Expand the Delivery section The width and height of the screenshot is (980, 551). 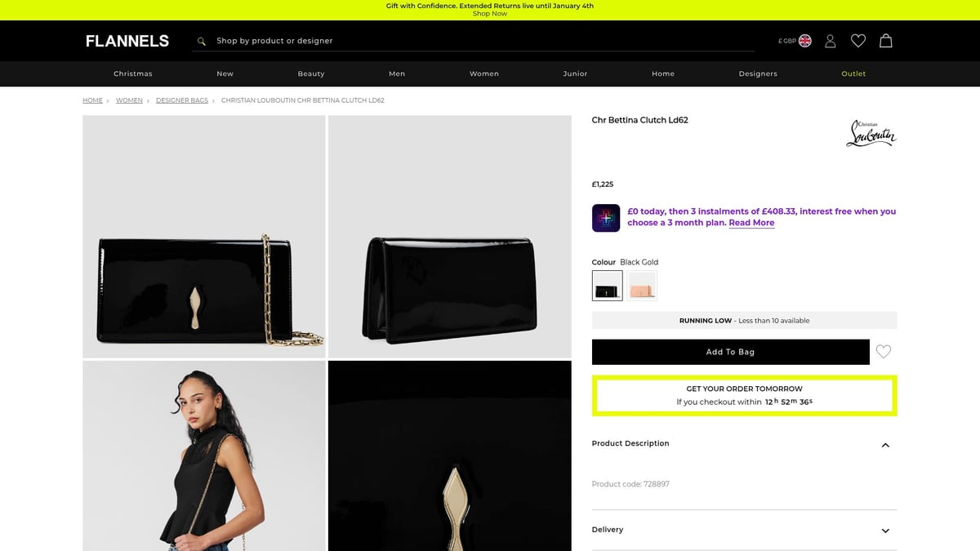[885, 530]
